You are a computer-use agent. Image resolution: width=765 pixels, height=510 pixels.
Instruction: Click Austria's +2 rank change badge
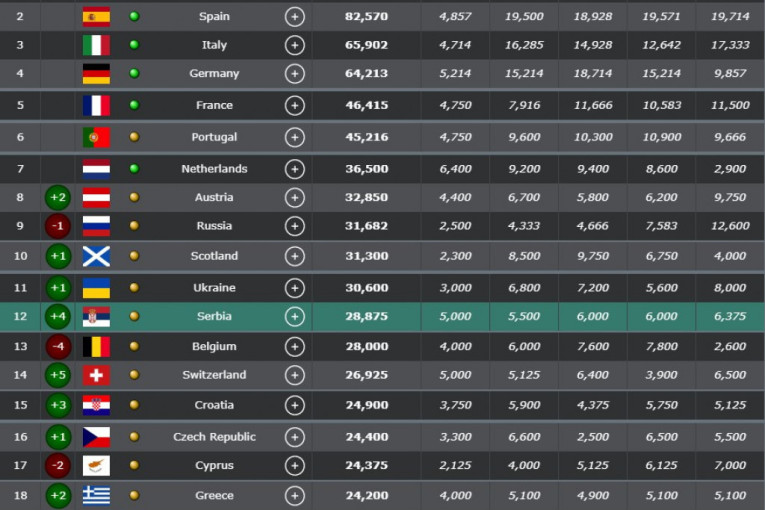pyautogui.click(x=58, y=197)
